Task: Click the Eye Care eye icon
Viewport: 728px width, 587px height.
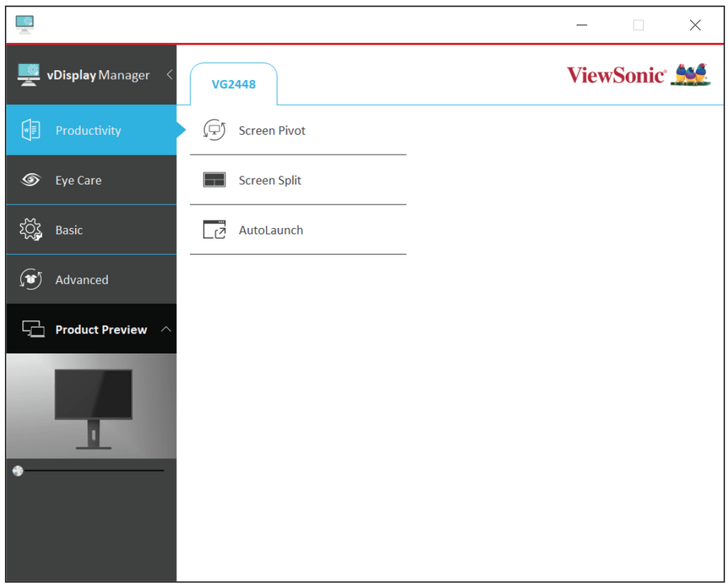Action: [31, 180]
